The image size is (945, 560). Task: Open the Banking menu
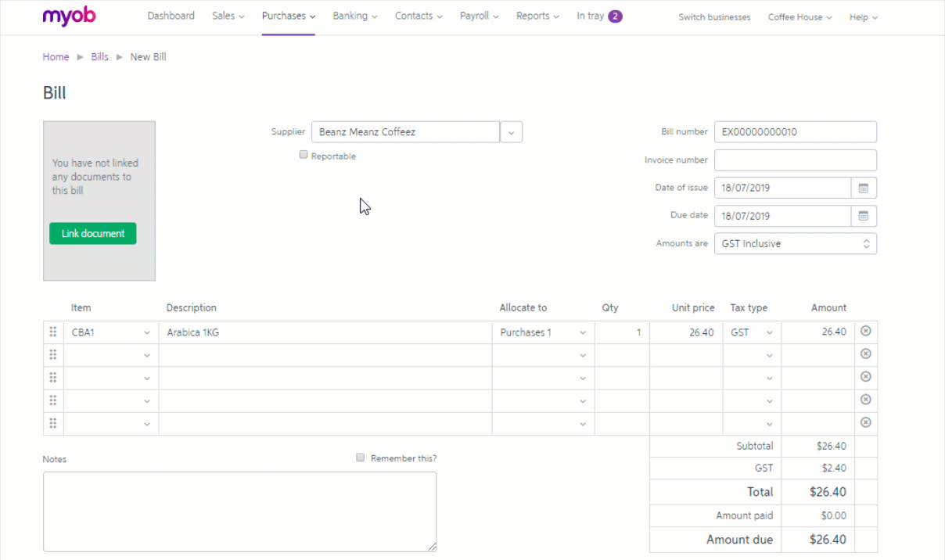[354, 16]
